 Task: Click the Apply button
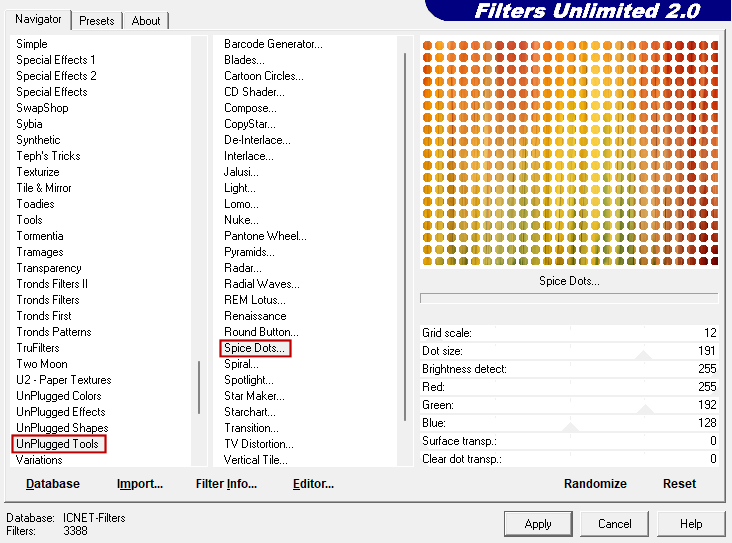[x=538, y=524]
